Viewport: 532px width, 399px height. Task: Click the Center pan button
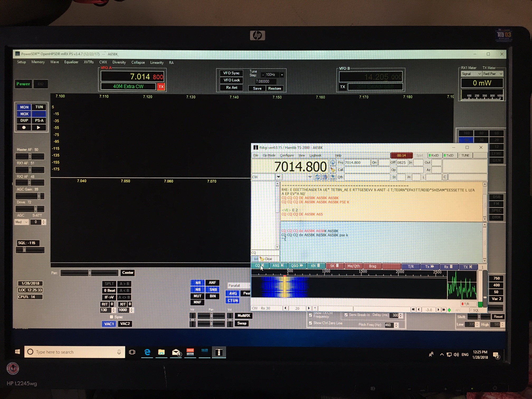(x=127, y=273)
